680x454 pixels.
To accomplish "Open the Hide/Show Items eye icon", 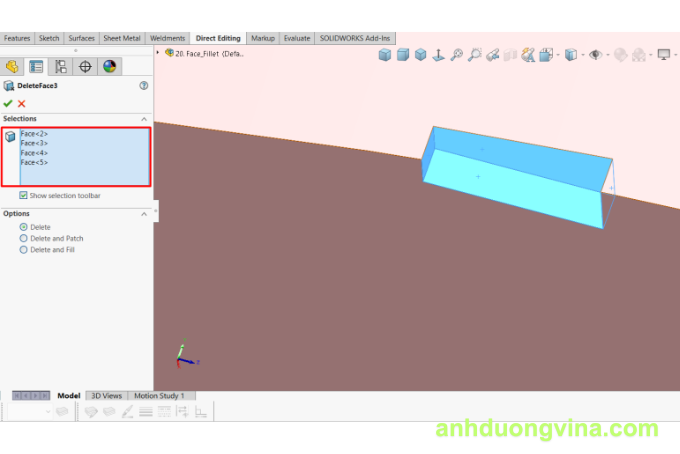I will (596, 55).
